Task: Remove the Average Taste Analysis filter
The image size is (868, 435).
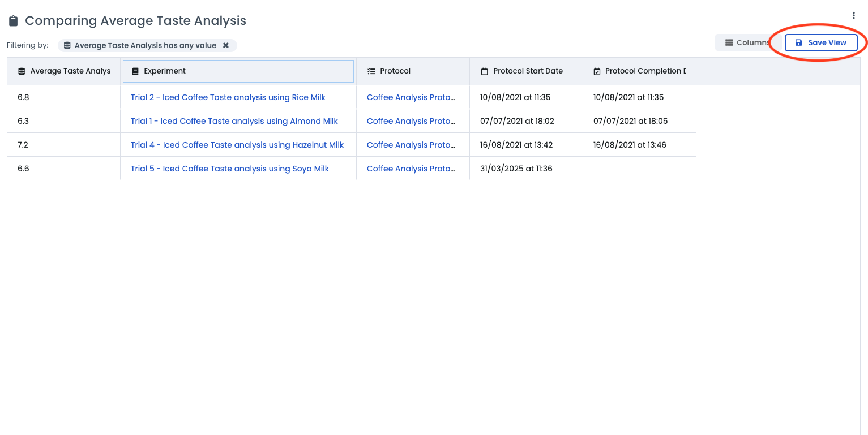Action: click(226, 45)
